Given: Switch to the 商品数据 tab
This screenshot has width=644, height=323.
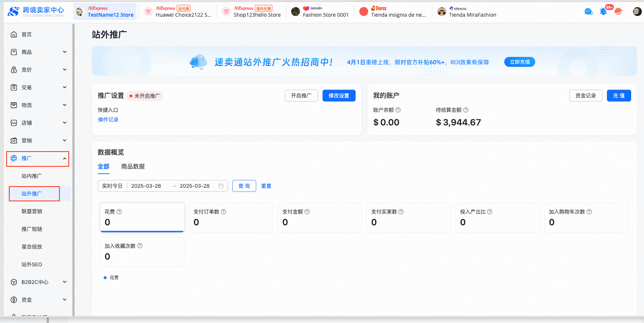Looking at the screenshot, I should (x=133, y=167).
